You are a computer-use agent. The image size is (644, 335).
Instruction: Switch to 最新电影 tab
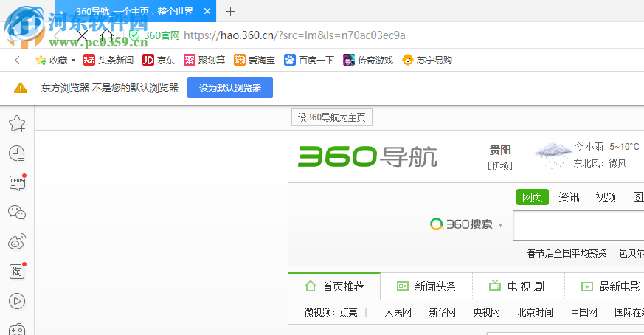611,286
